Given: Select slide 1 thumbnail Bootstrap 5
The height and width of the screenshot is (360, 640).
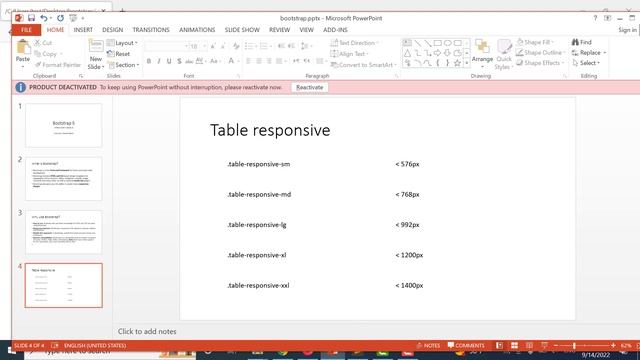Looking at the screenshot, I should pos(64,125).
